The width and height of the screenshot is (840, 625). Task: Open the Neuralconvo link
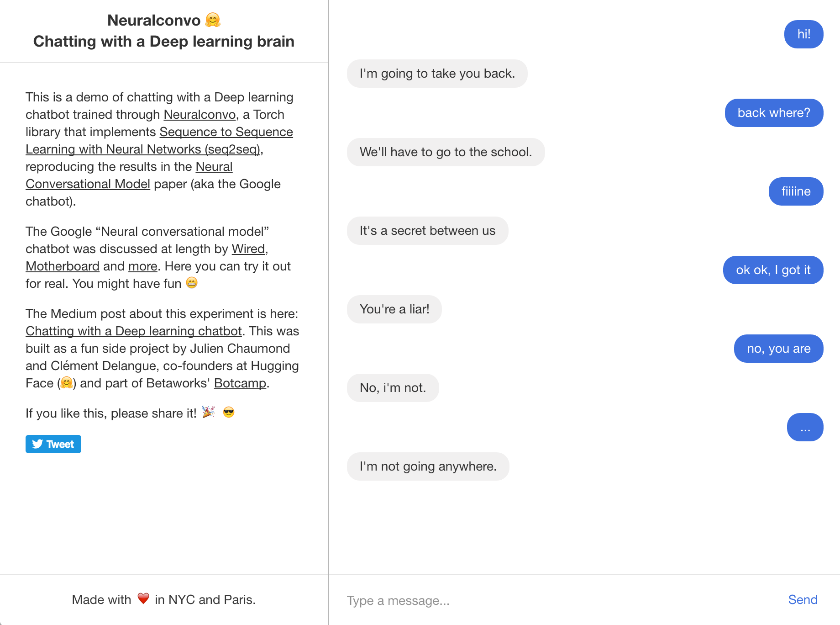(199, 115)
